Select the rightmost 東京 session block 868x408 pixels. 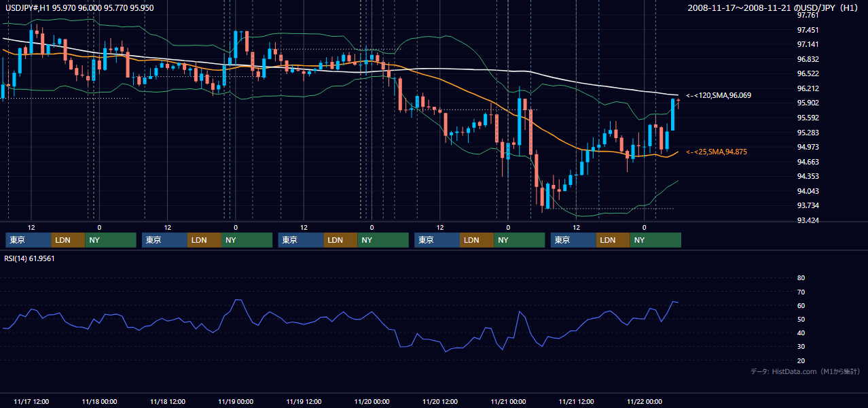pyautogui.click(x=573, y=240)
